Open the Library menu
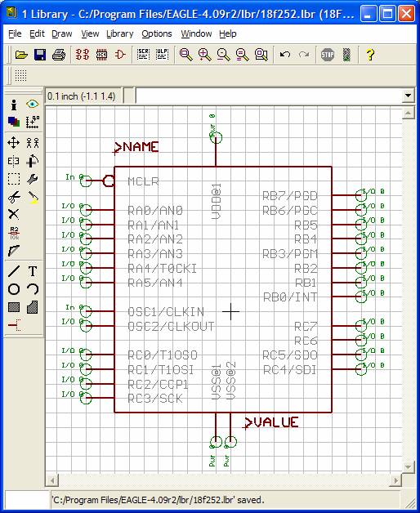The height and width of the screenshot is (513, 420). tap(120, 33)
